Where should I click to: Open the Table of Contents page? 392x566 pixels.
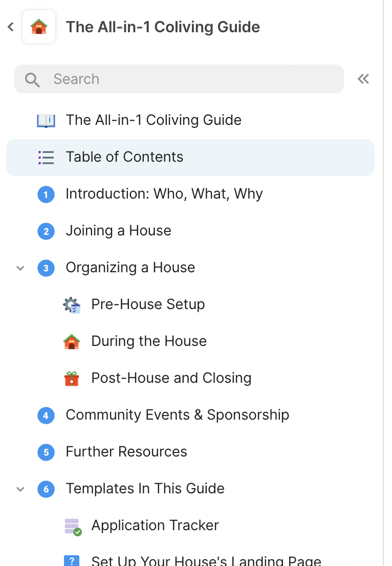tap(124, 157)
